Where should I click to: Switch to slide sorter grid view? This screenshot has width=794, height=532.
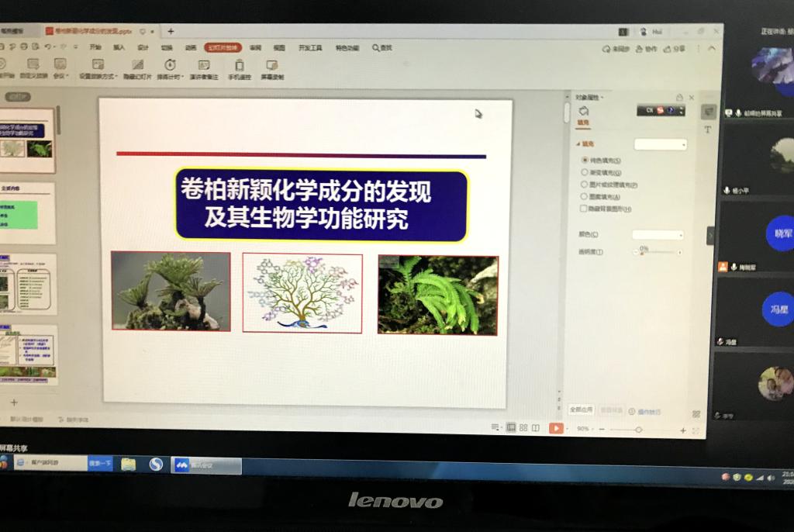click(523, 427)
